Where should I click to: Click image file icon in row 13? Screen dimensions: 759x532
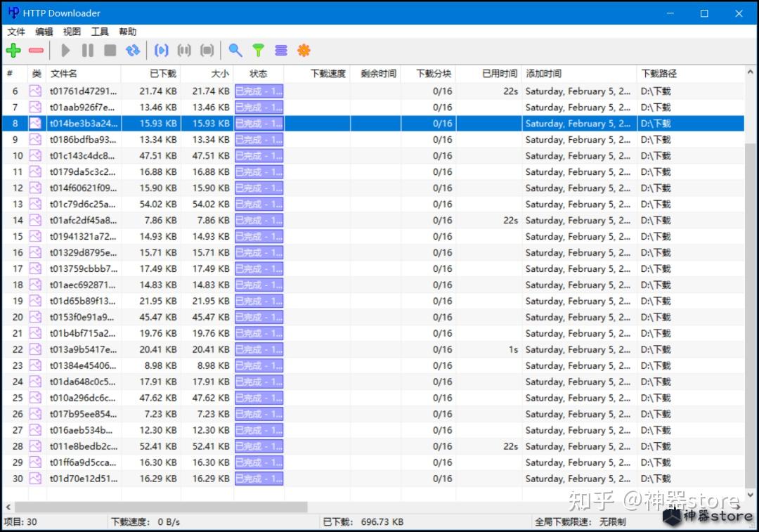(x=35, y=204)
